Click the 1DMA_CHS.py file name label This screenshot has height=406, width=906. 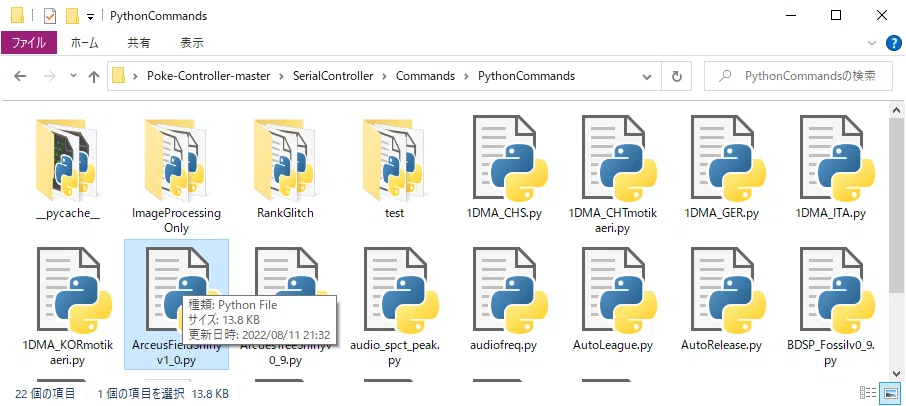pyautogui.click(x=504, y=213)
